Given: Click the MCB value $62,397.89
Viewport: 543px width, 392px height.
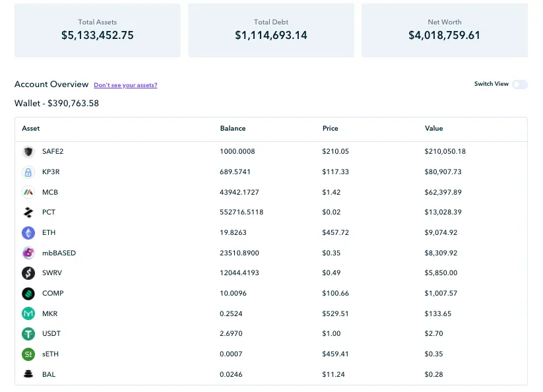Looking at the screenshot, I should 443,192.
